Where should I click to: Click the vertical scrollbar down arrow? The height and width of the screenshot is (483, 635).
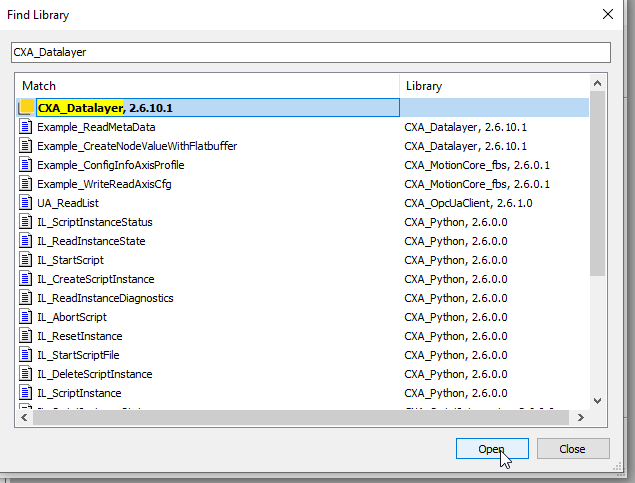(x=597, y=401)
